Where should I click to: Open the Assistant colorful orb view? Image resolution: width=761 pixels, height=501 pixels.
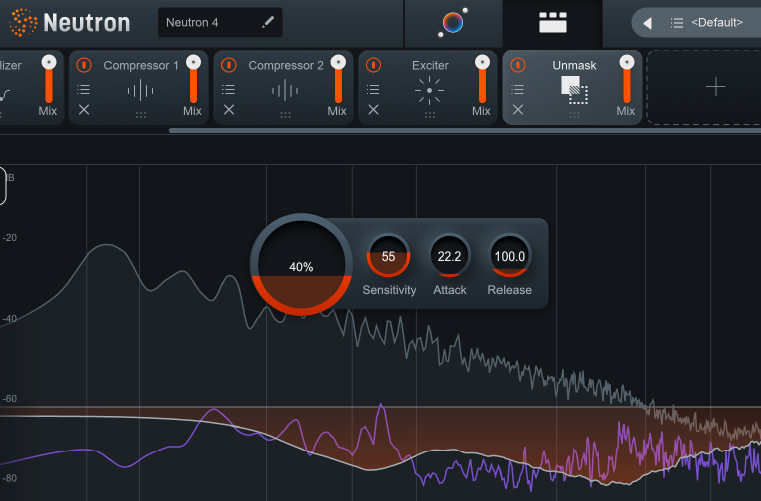pos(453,22)
